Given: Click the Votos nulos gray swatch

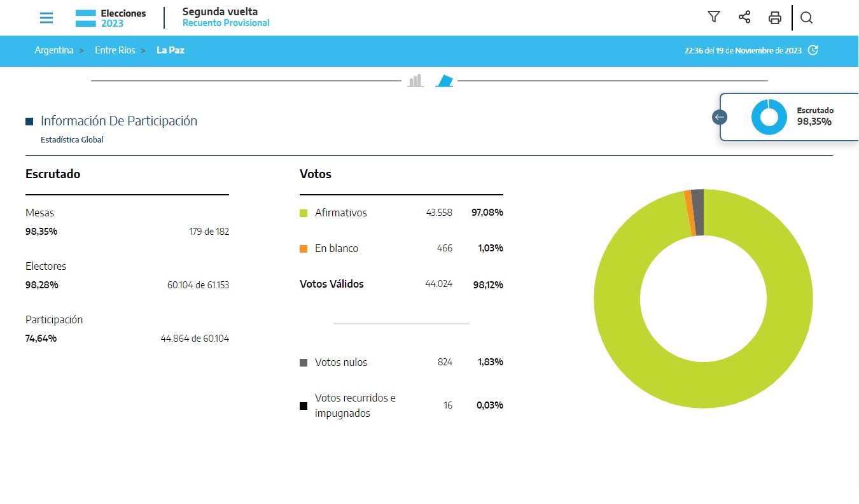Looking at the screenshot, I should point(304,363).
